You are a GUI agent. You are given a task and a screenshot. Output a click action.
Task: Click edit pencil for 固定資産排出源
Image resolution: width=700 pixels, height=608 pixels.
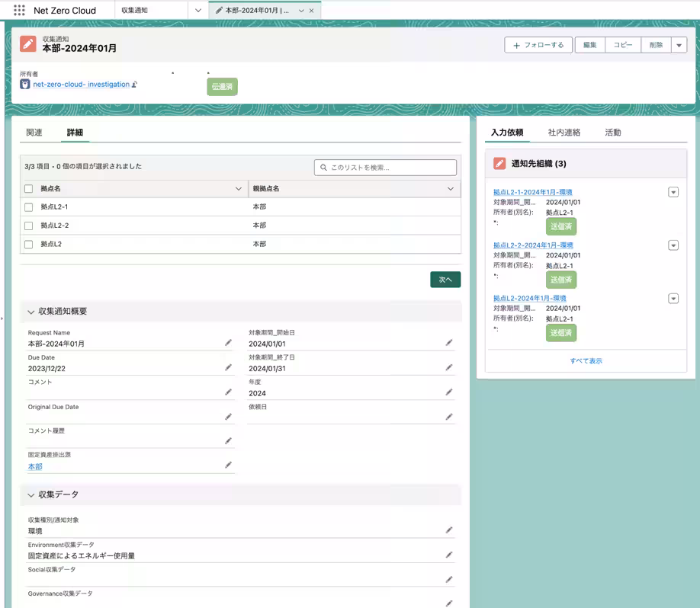point(228,465)
